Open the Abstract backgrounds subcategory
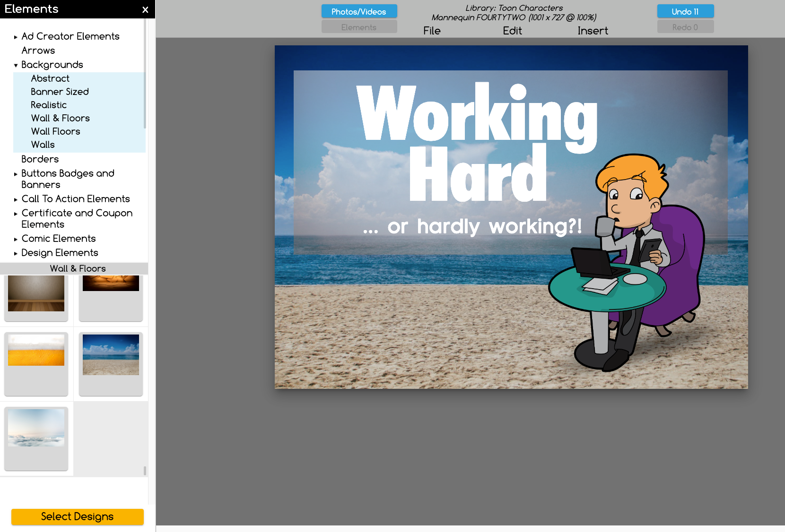The image size is (785, 532). 50,78
